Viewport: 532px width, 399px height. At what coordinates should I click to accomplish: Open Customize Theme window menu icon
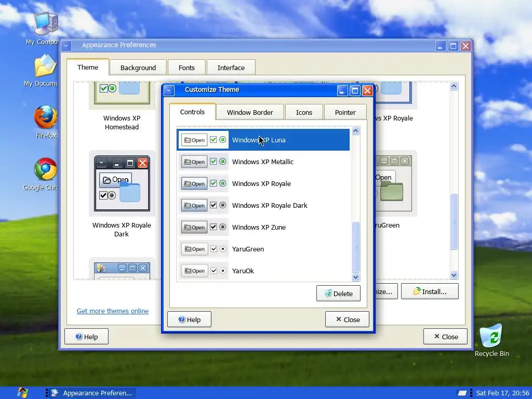[x=169, y=90]
